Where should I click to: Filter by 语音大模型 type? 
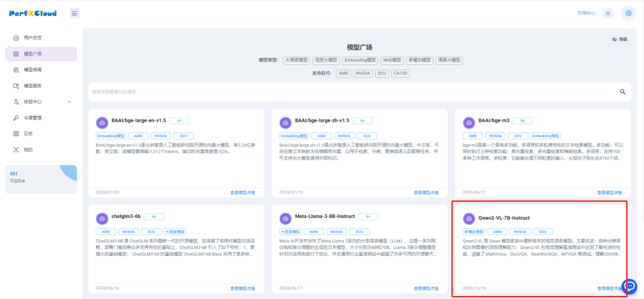449,60
